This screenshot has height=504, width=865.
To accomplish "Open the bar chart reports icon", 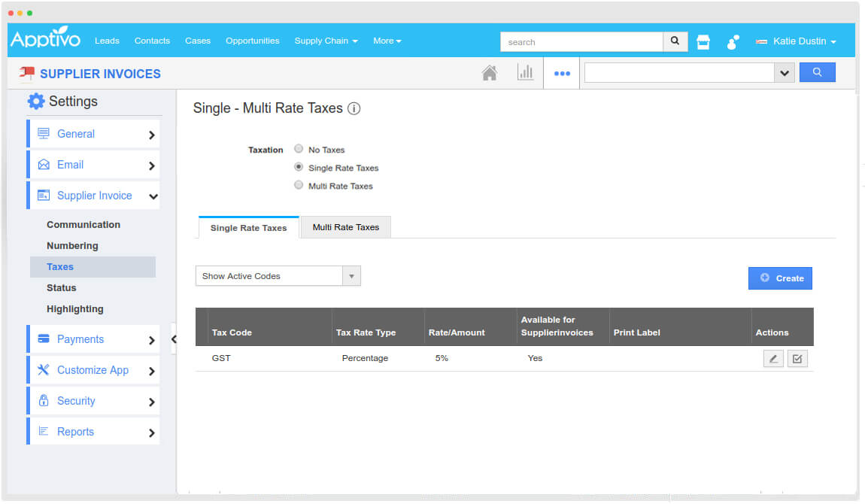I will [525, 73].
